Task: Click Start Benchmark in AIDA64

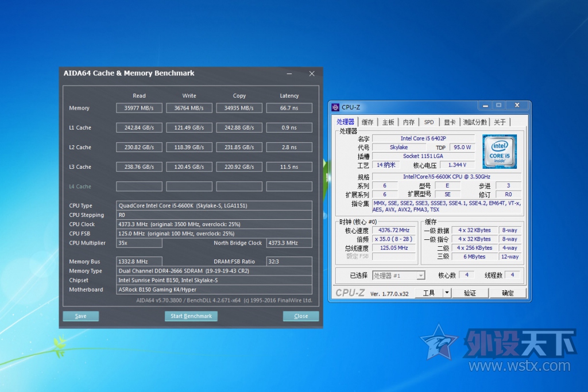Action: [191, 316]
